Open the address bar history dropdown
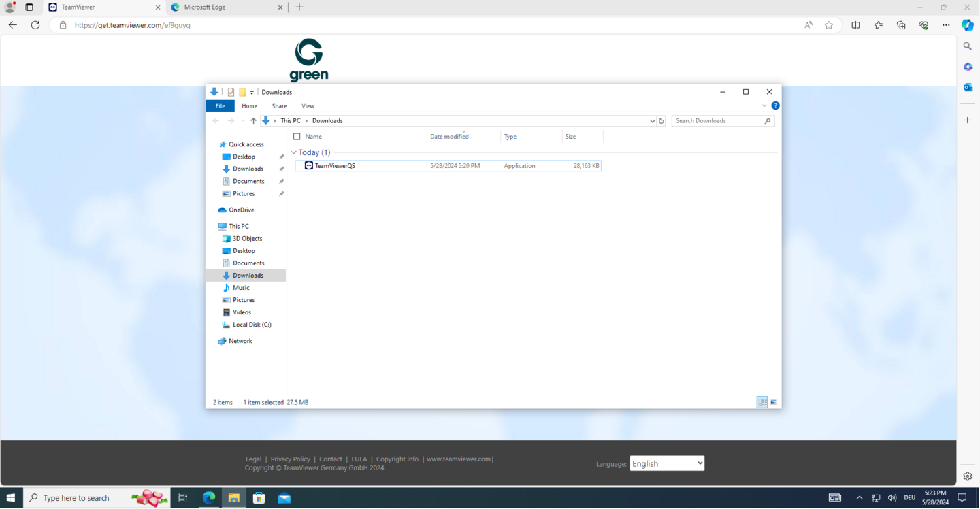 652,121
